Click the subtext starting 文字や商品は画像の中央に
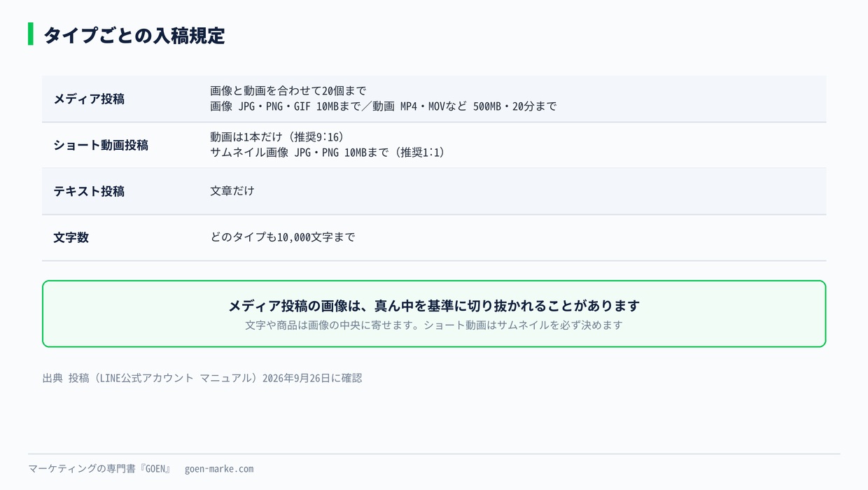This screenshot has width=868, height=490. point(434,325)
